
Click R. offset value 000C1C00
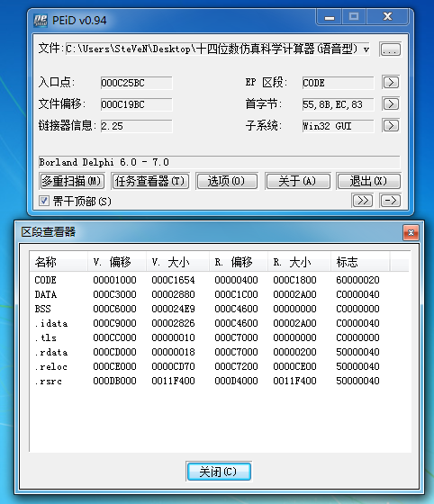point(236,294)
